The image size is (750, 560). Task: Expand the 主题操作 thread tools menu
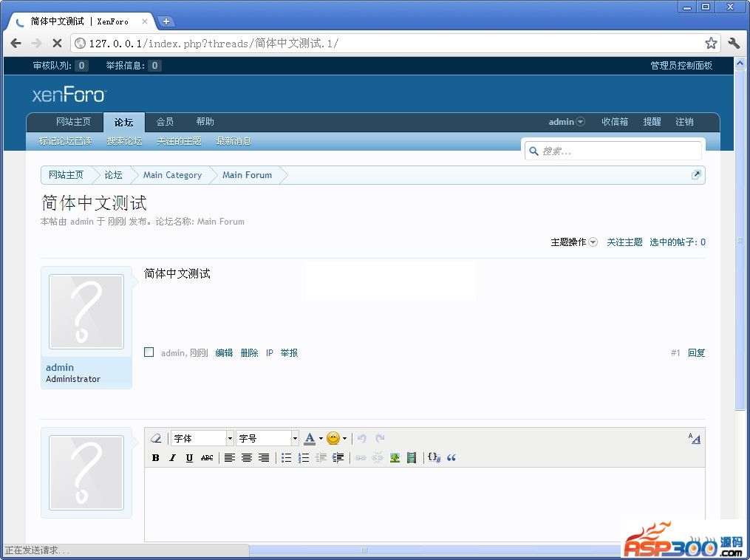[x=574, y=242]
